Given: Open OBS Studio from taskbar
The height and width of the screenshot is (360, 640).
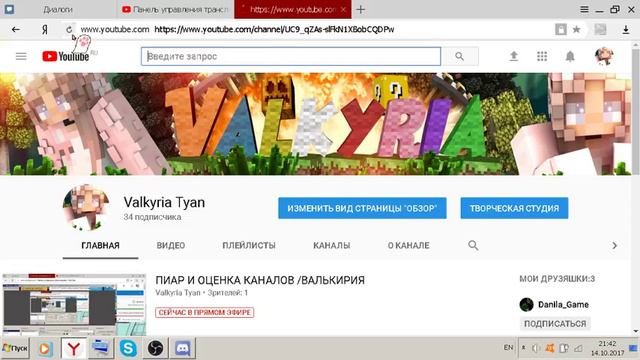Looking at the screenshot, I should pyautogui.click(x=155, y=348).
